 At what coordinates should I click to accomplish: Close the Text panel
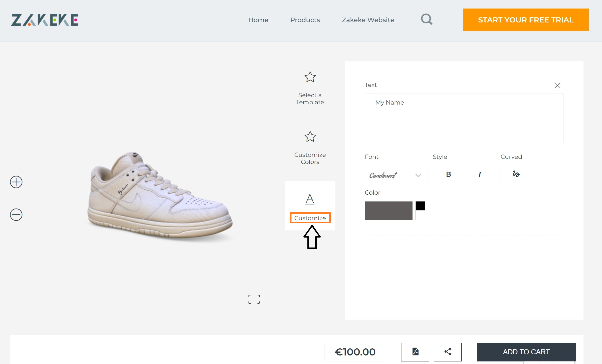tap(557, 86)
